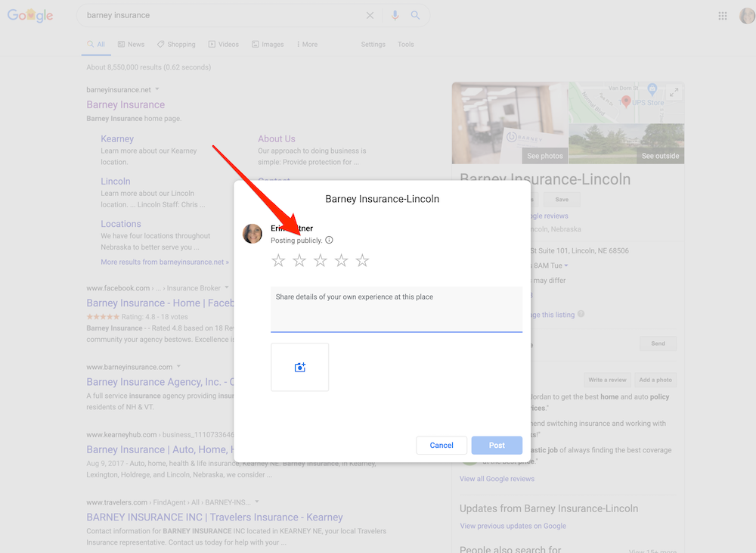Open the Google apps grid
This screenshot has width=756, height=553.
pyautogui.click(x=722, y=16)
